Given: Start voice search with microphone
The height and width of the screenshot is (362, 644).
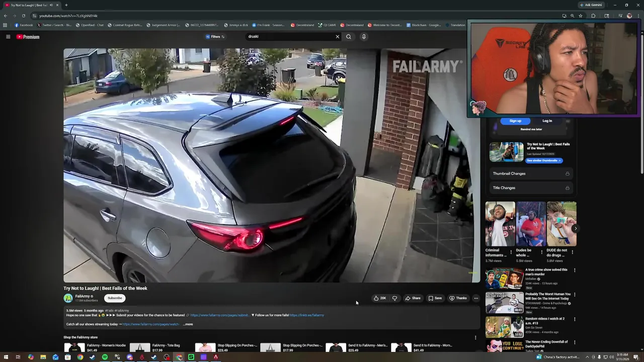Looking at the screenshot, I should click(364, 37).
